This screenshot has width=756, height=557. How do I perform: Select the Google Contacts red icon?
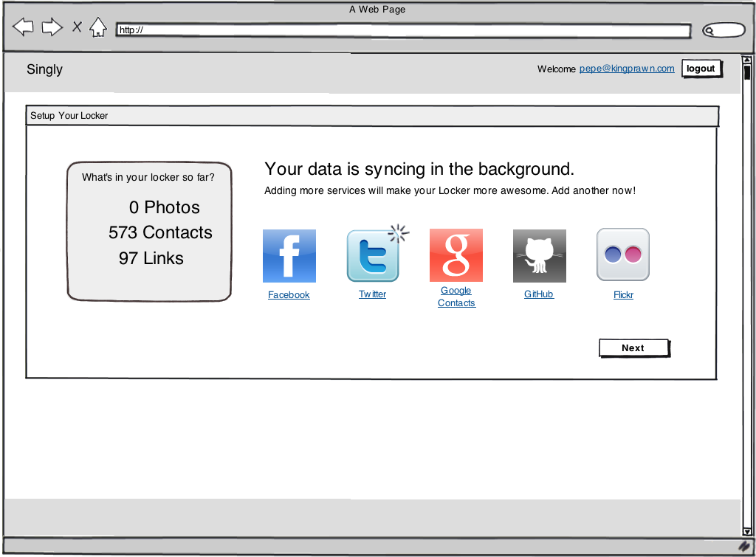coord(456,255)
